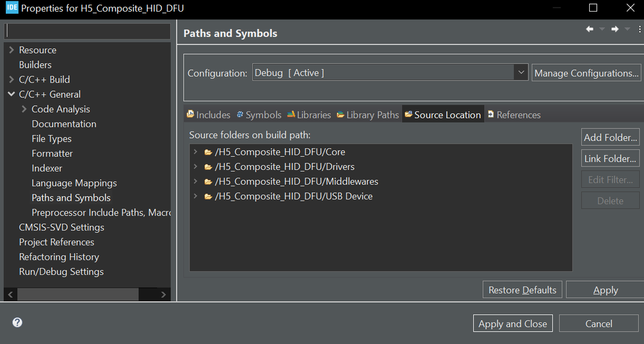Select Indexer in the properties tree

coord(47,168)
